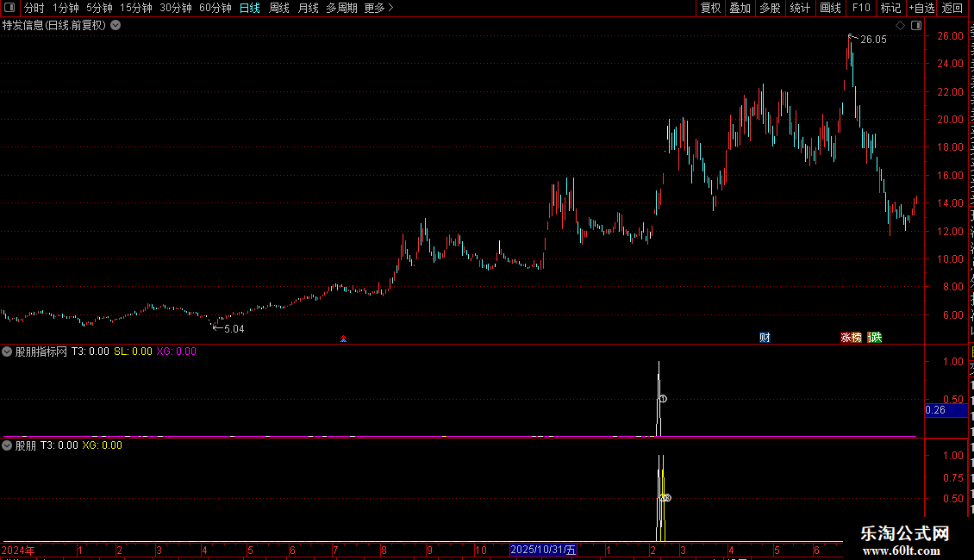Click the 5.04 low price label

[234, 329]
